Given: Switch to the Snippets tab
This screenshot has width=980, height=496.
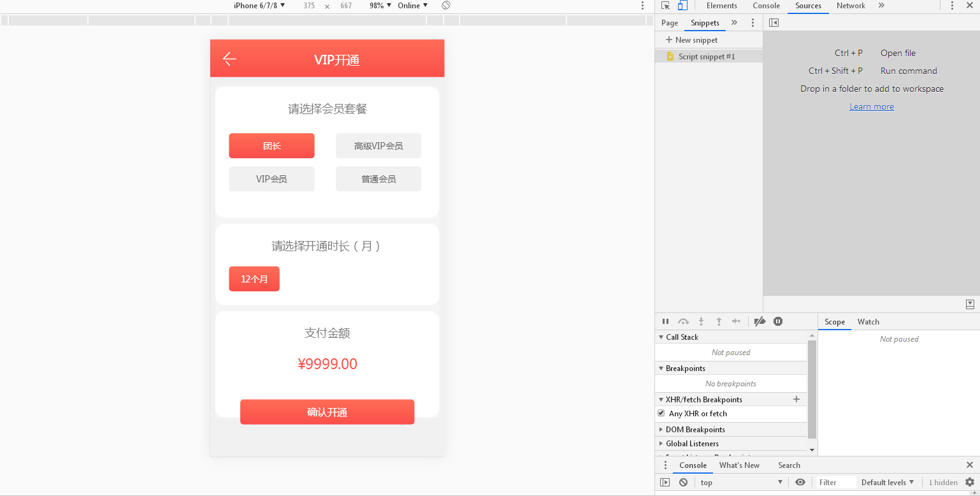Looking at the screenshot, I should point(705,22).
